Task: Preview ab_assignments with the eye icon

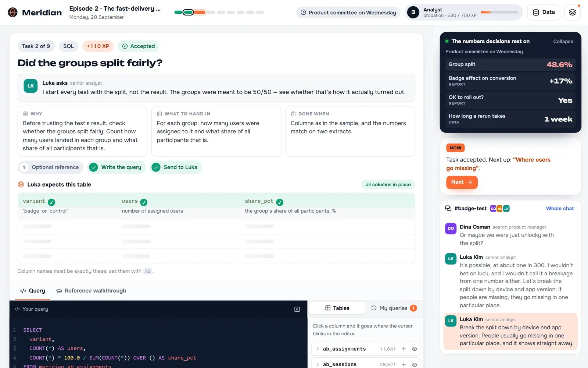Action: click(x=414, y=349)
